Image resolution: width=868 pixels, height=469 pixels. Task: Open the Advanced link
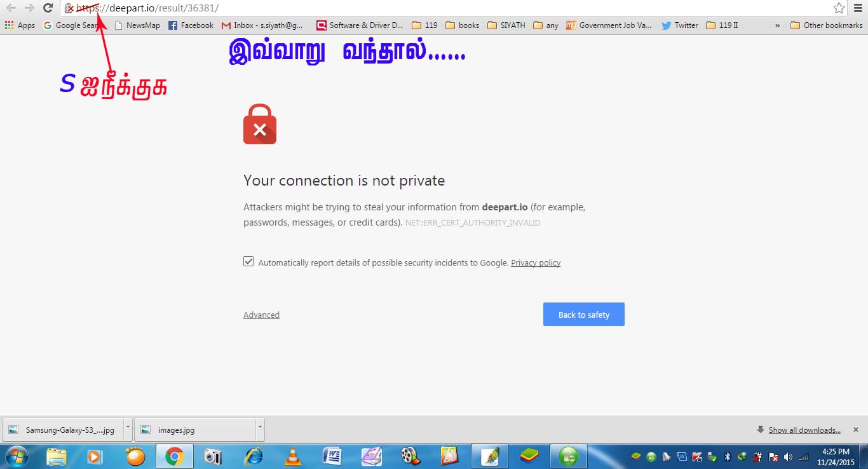[x=261, y=315]
